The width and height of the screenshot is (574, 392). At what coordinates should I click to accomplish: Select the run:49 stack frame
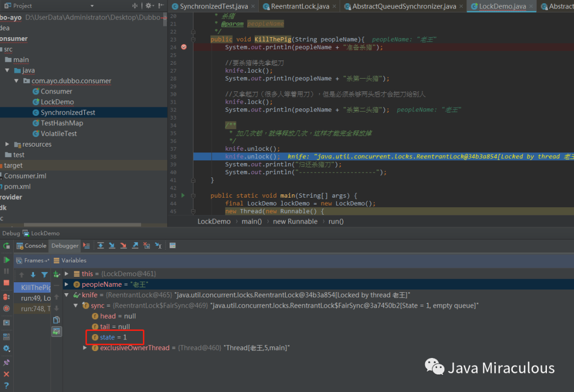point(32,298)
